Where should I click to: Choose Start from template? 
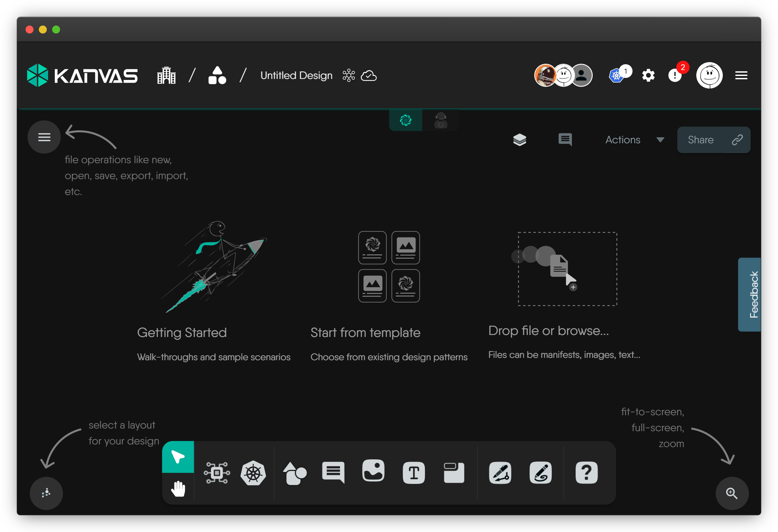coord(389,296)
